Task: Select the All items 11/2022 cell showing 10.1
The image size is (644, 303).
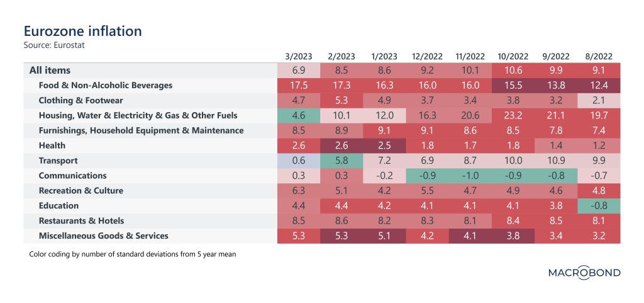Action: point(470,71)
